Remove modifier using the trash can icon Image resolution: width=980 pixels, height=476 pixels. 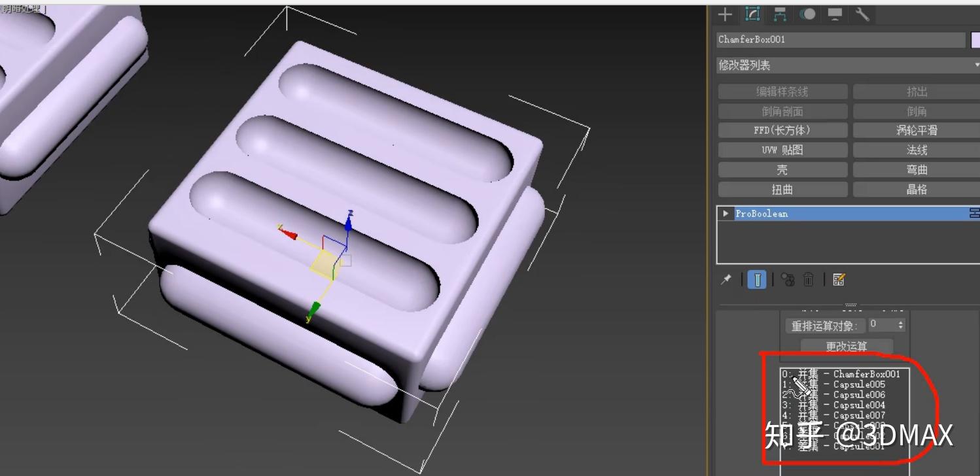click(809, 280)
